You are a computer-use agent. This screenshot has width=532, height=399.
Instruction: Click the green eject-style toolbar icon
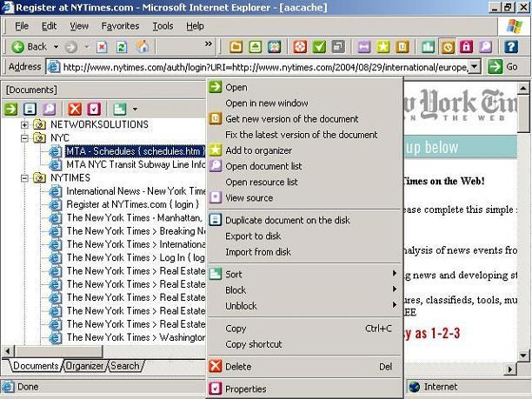tap(256, 47)
